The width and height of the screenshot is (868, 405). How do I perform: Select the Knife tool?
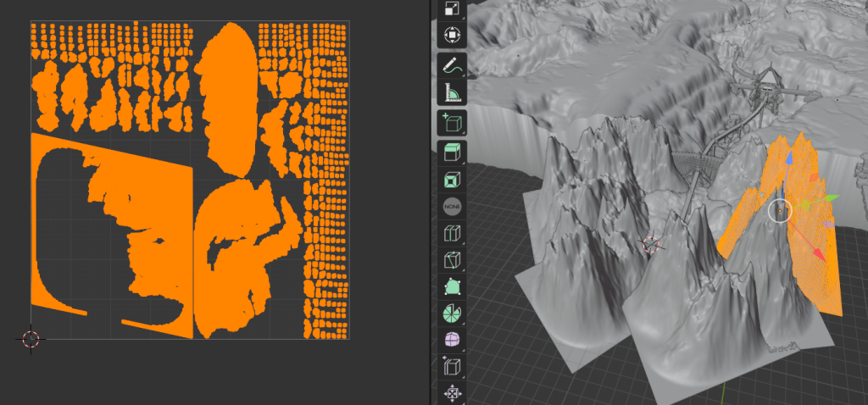(x=453, y=259)
